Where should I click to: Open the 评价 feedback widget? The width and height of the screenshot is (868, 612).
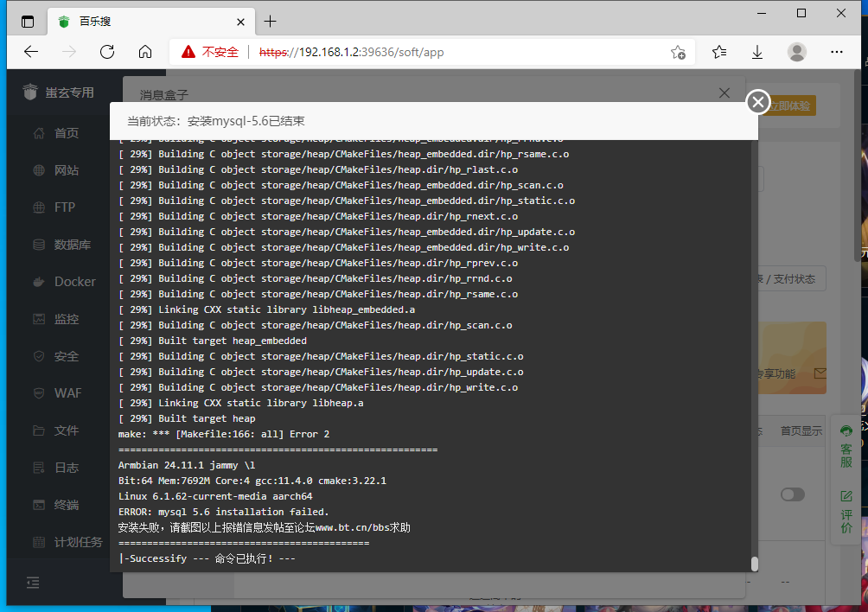point(846,512)
